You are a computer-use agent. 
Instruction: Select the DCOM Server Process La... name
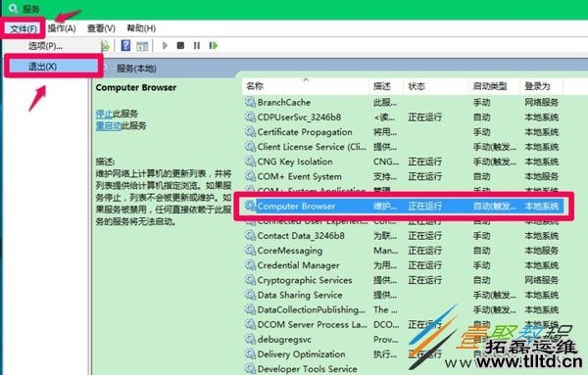[x=313, y=324]
